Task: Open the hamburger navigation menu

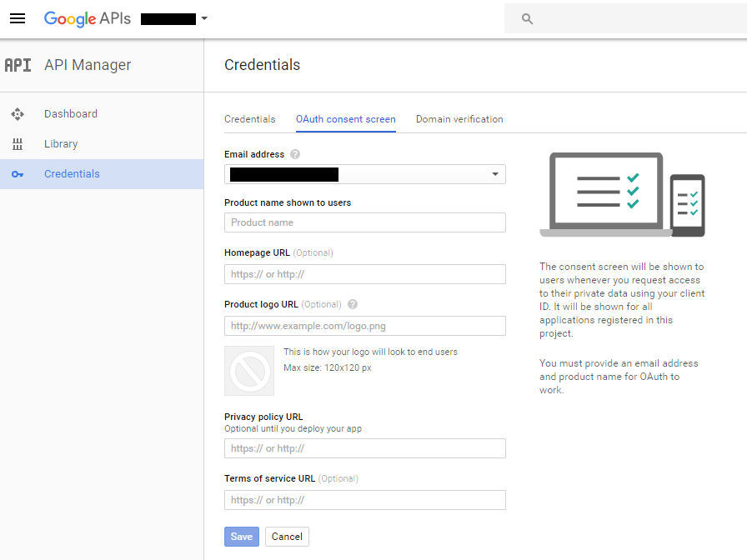Action: [18, 18]
